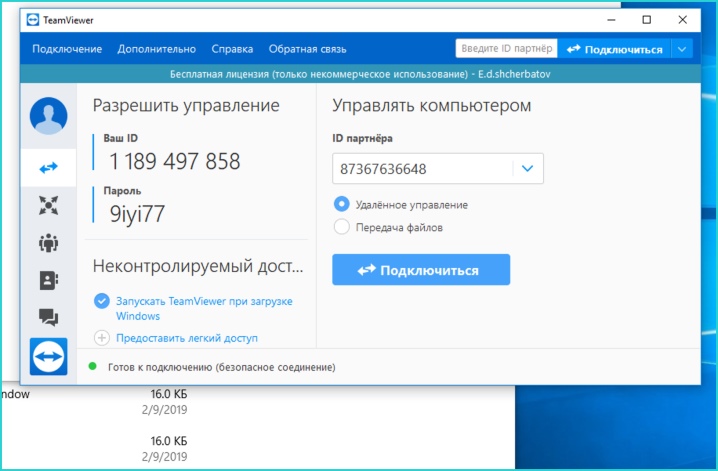Click the Предоставить легкий доступ link
The width and height of the screenshot is (718, 471).
click(187, 338)
